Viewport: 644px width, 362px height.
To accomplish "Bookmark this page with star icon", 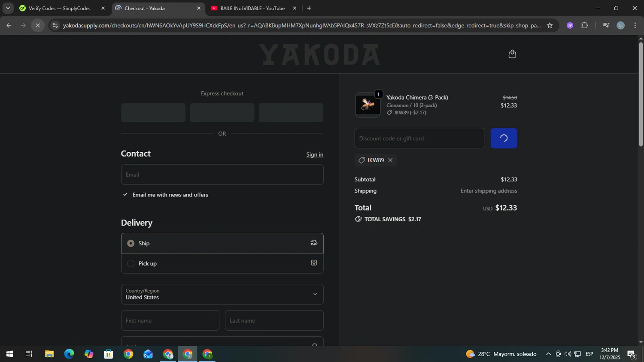I will (550, 25).
